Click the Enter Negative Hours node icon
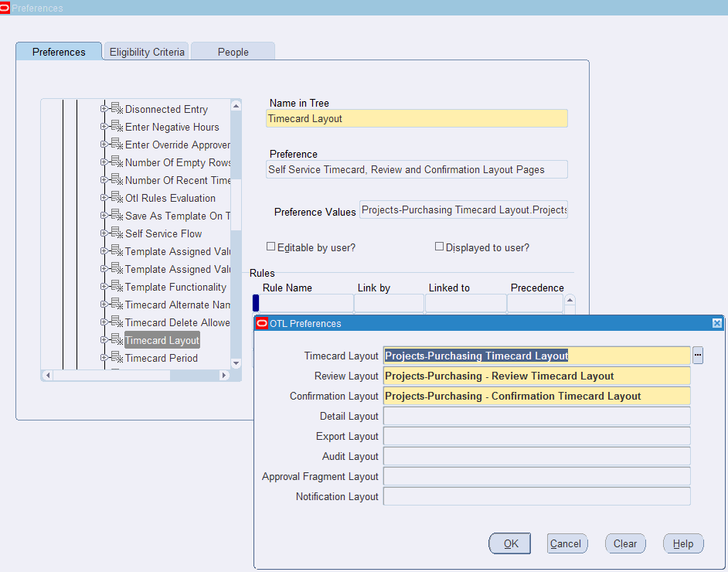Viewport: 728px width, 572px height. [117, 126]
